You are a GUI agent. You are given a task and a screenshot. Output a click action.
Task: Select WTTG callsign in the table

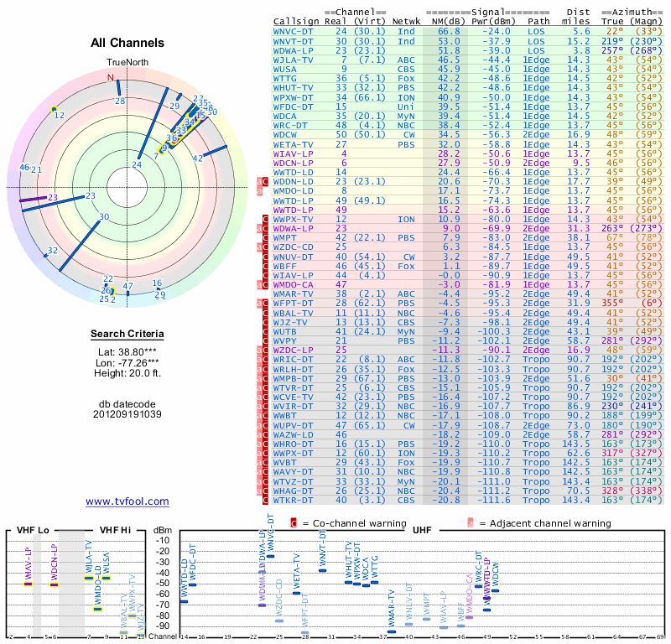point(285,79)
